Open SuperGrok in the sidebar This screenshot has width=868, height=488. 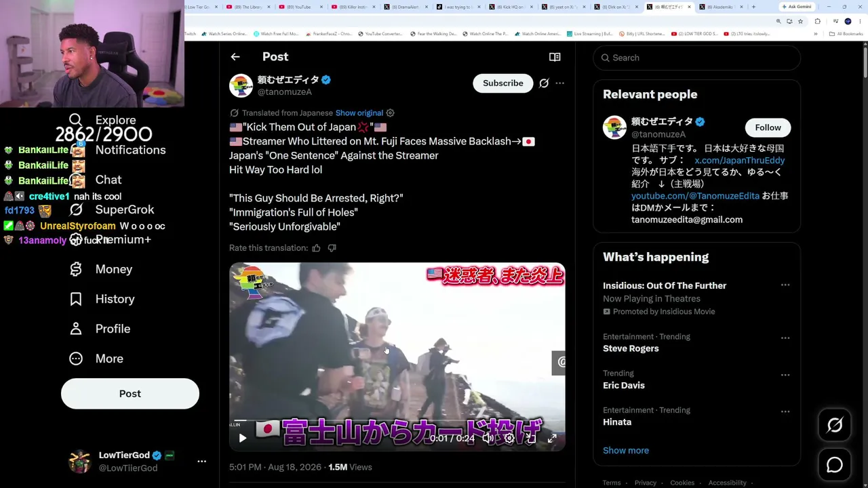113,209
